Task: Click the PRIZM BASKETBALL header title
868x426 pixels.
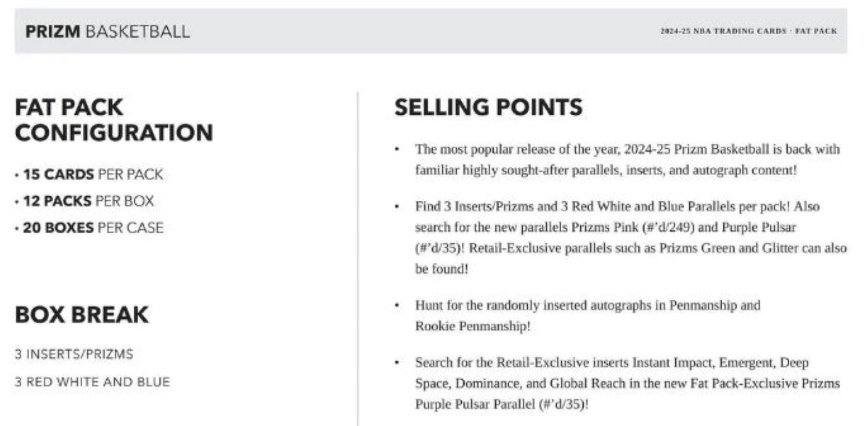Action: (108, 31)
